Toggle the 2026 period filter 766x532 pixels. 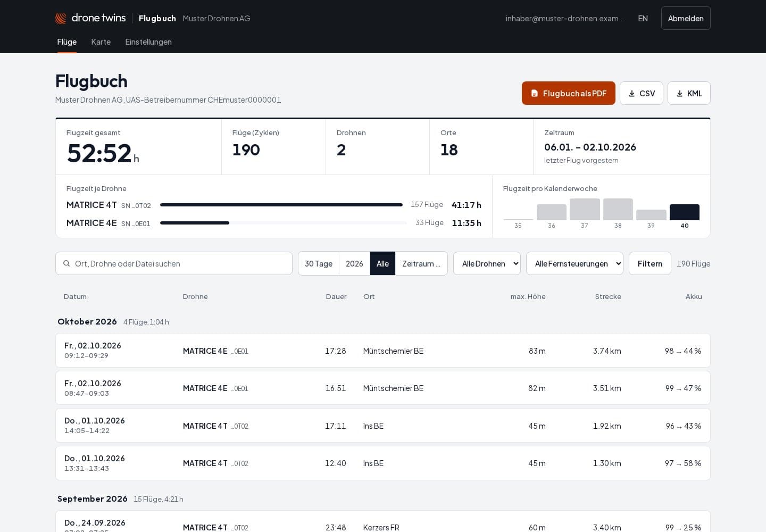(354, 263)
